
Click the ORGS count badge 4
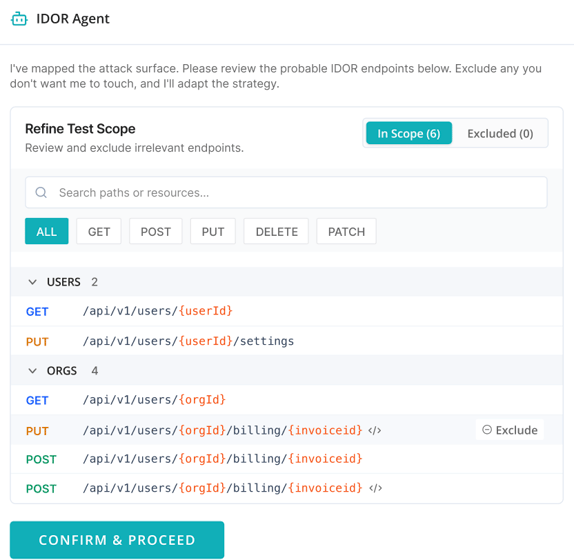(x=94, y=371)
